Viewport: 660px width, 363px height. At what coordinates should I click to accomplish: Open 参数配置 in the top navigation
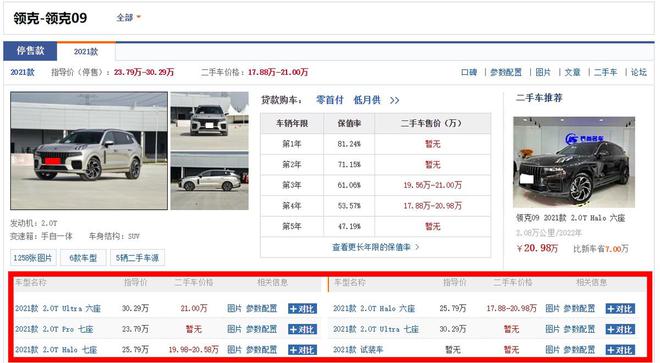coord(506,72)
